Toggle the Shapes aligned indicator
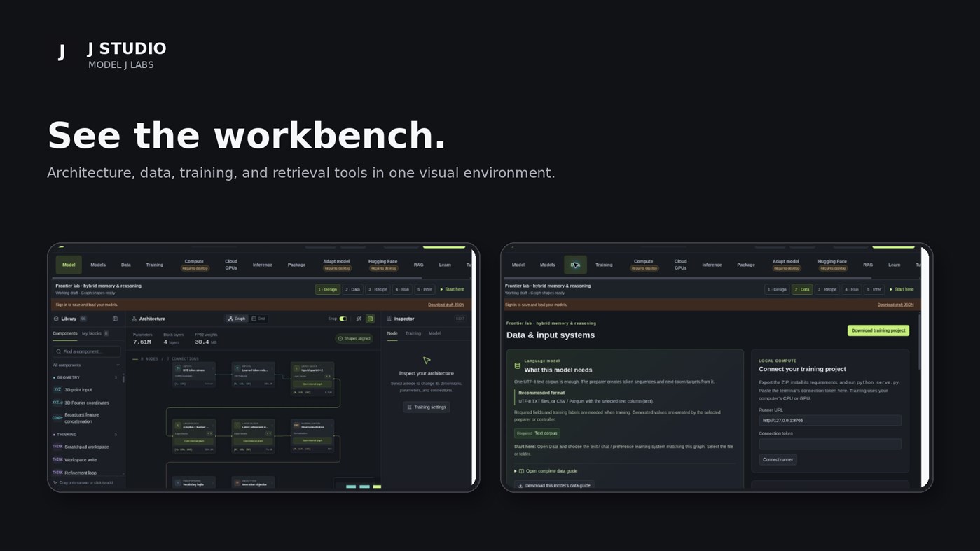 [354, 339]
